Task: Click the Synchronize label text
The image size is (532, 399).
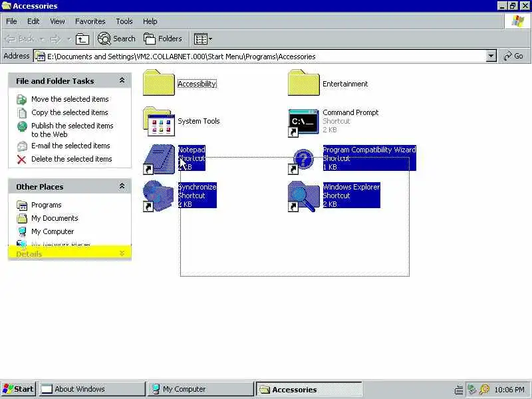Action: [197, 187]
